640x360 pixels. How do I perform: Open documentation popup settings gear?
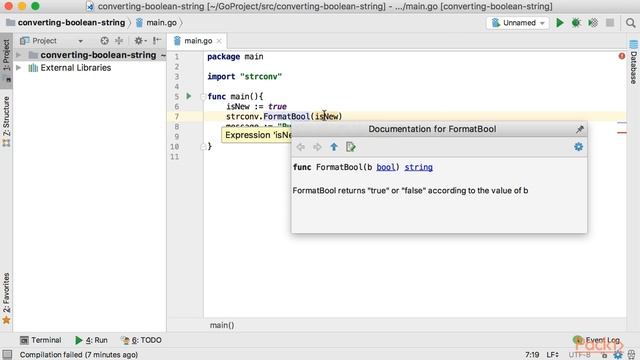pyautogui.click(x=578, y=147)
